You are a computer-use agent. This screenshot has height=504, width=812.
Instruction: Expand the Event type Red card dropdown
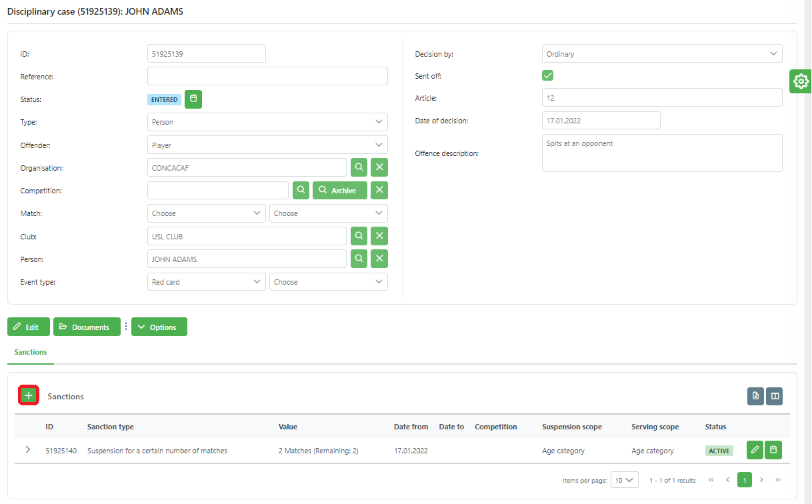[206, 282]
